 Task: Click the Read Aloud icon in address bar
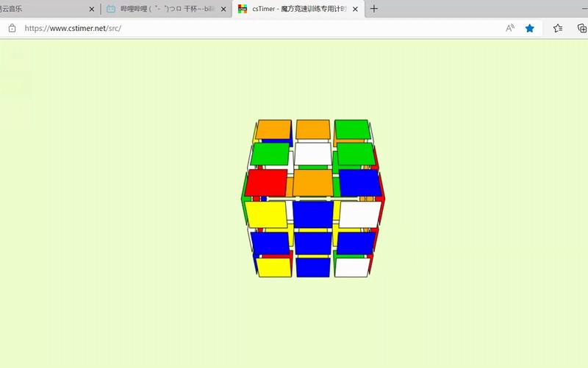(510, 28)
